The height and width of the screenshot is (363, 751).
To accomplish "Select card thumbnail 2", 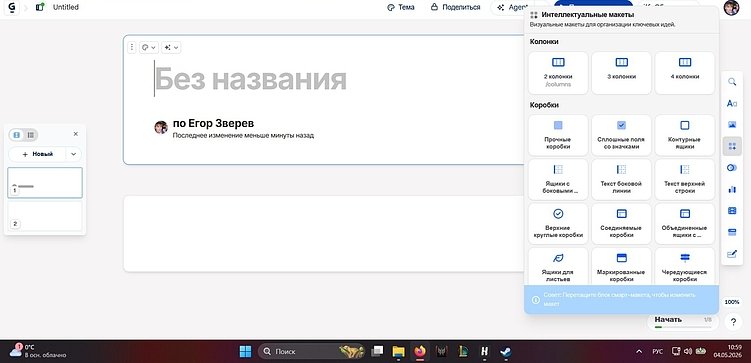I will coord(45,216).
